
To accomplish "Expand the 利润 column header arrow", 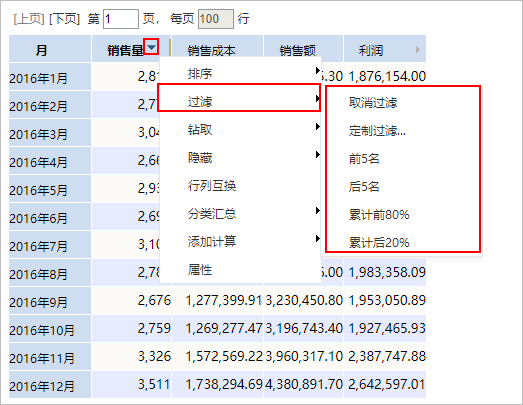I will tap(418, 50).
